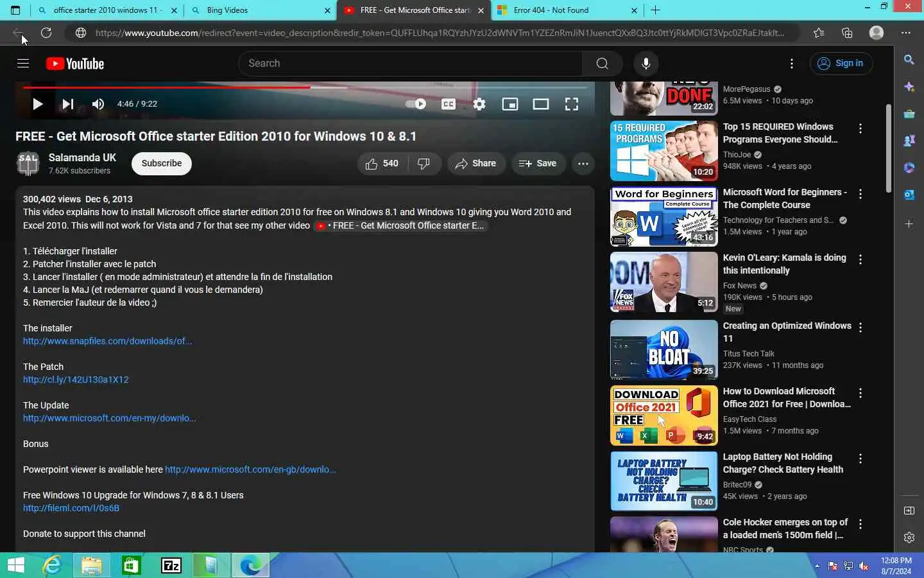This screenshot has height=578, width=924.
Task: Open the Salamanda UK channel name
Action: [82, 157]
